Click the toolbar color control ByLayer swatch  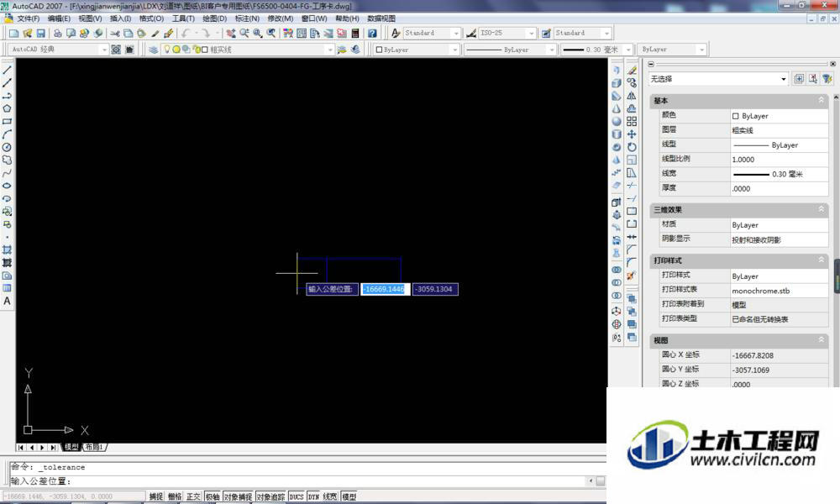380,50
